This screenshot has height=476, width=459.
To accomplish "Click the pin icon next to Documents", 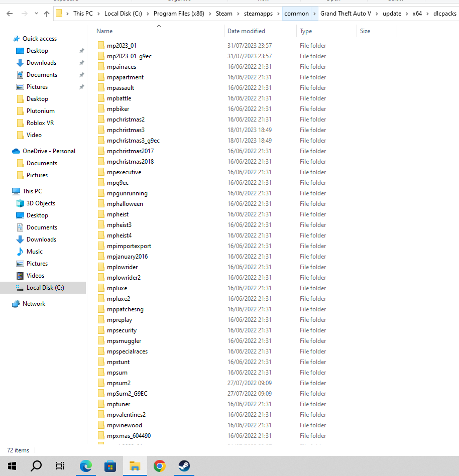I will coord(82,75).
